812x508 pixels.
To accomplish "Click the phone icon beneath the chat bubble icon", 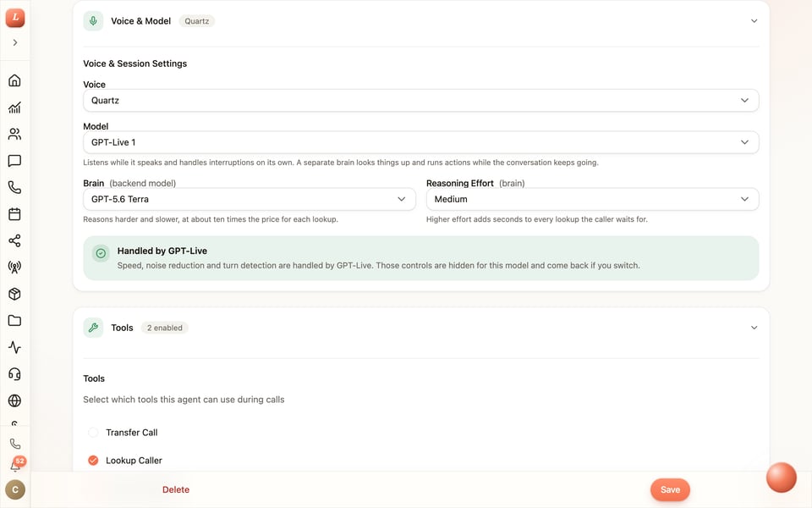I will (14, 187).
